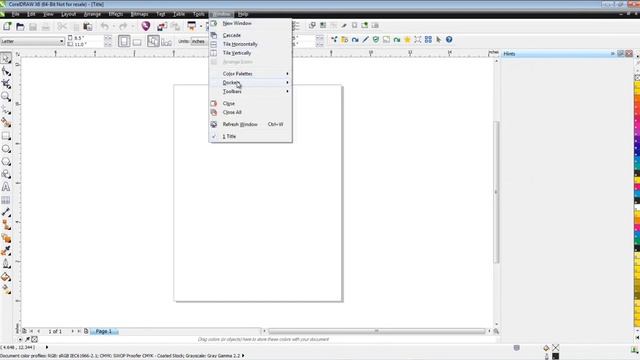
Task: Select the Polygon tool
Action: point(6,162)
